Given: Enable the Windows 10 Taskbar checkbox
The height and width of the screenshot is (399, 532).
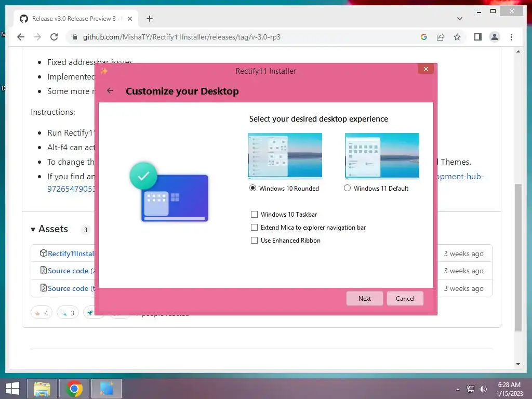Looking at the screenshot, I should pos(254,215).
